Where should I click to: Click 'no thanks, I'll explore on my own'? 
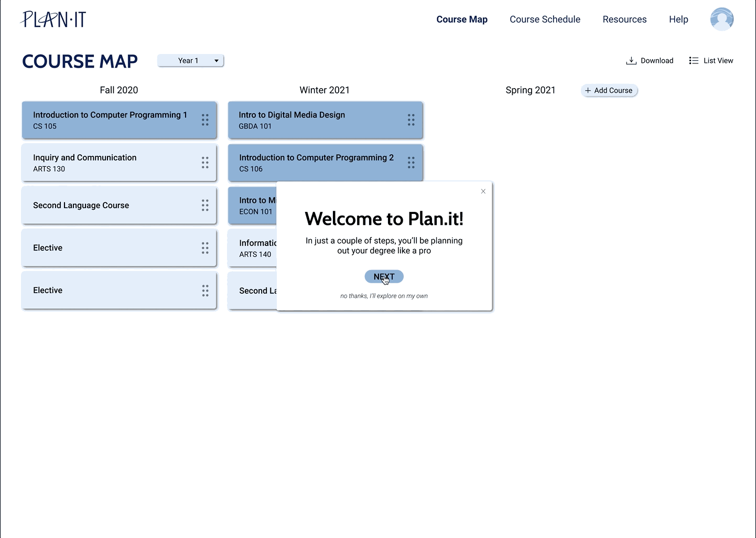pyautogui.click(x=384, y=296)
